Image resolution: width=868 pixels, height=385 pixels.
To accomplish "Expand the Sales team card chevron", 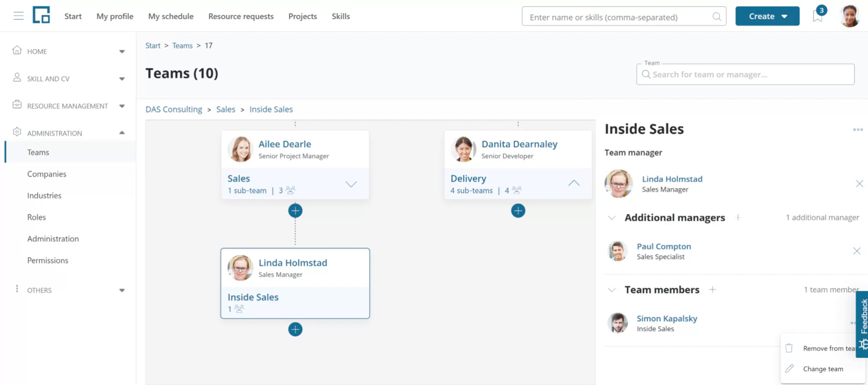I will click(x=351, y=185).
